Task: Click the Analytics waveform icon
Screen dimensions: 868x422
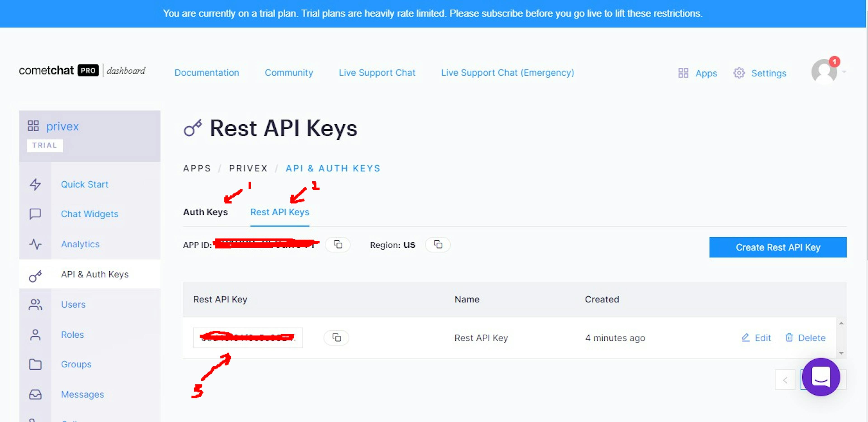Action: coord(36,244)
